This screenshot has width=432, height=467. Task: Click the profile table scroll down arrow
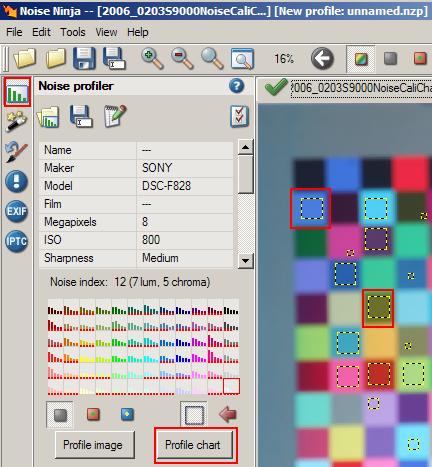tap(246, 261)
